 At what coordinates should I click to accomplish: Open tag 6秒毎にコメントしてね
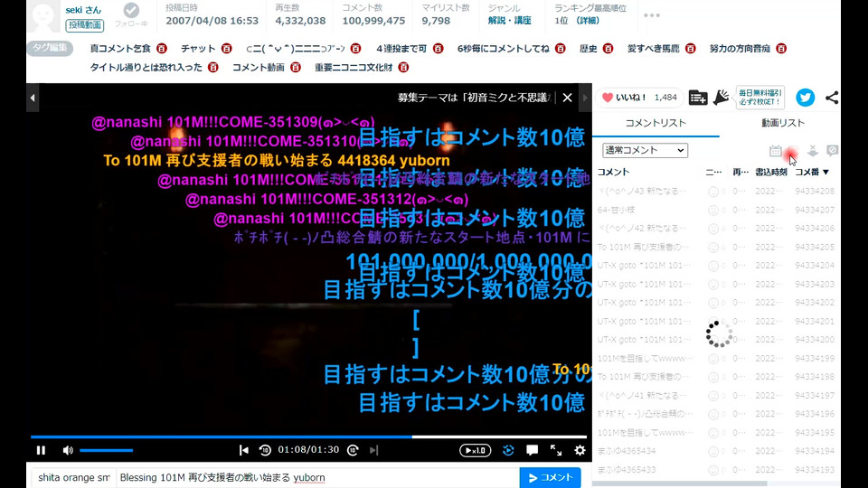[504, 49]
